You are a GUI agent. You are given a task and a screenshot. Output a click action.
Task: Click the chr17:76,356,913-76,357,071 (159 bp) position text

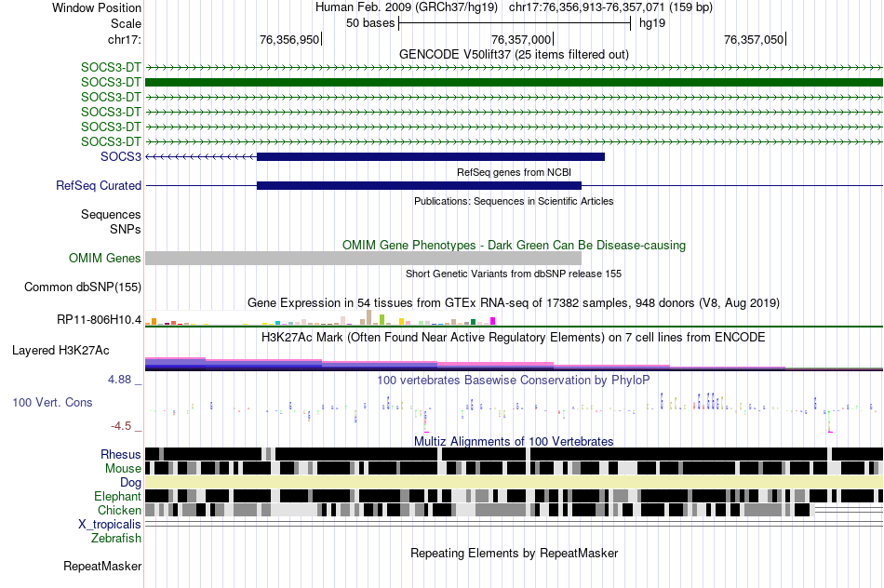[610, 7]
